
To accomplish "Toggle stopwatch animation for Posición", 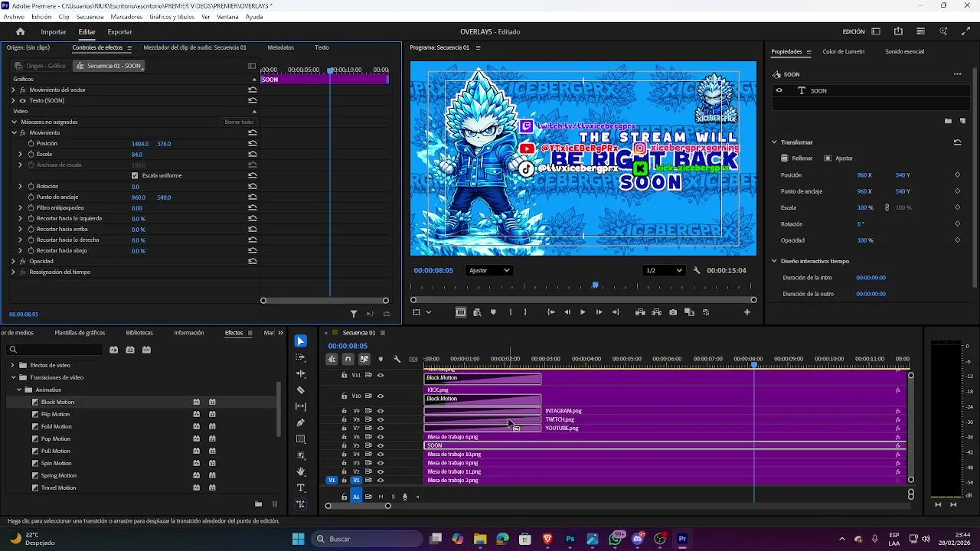I will coord(31,143).
